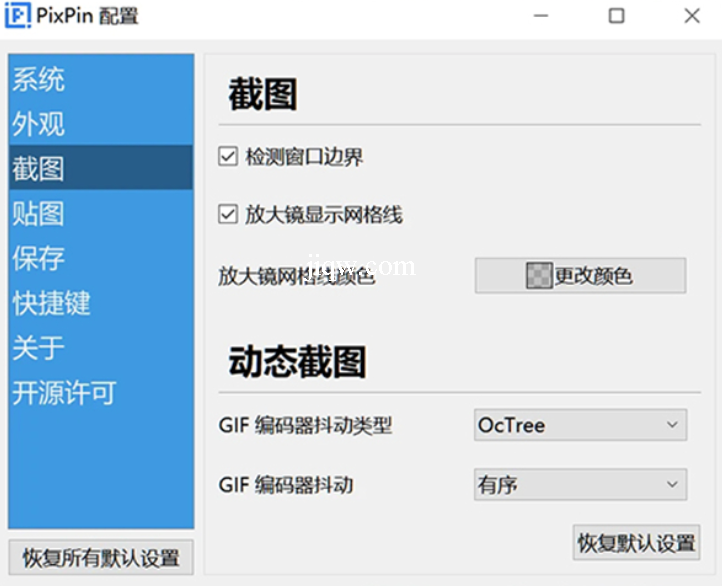Minimize the PixPin 配置 window
The width and height of the screenshot is (722, 586).
[x=541, y=16]
